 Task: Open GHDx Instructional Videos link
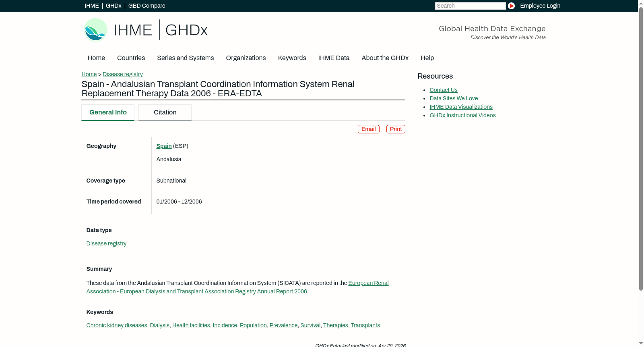[462, 115]
